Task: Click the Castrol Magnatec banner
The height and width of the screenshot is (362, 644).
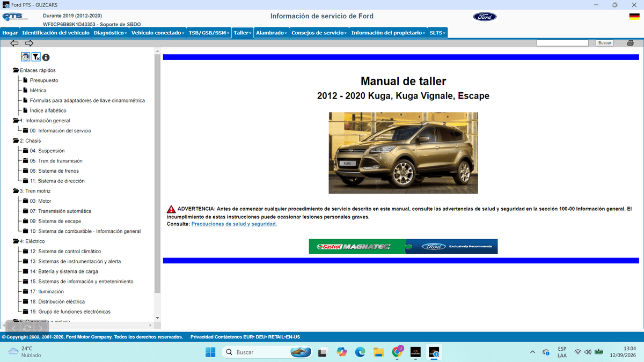Action: tap(403, 247)
